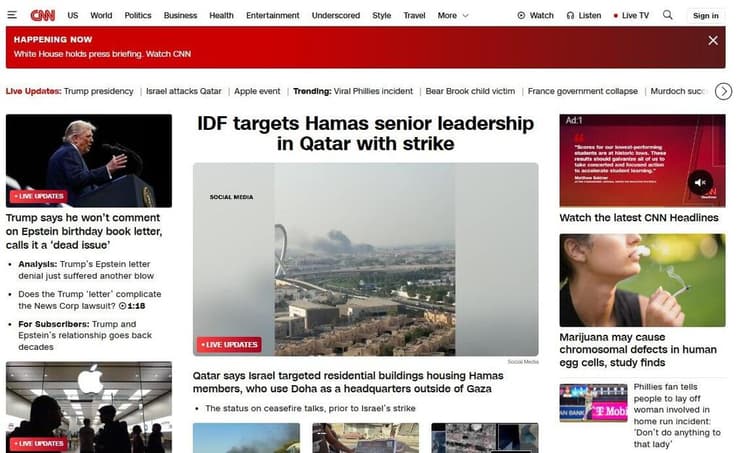Click the Sign in button
The image size is (740, 453).
click(x=705, y=16)
